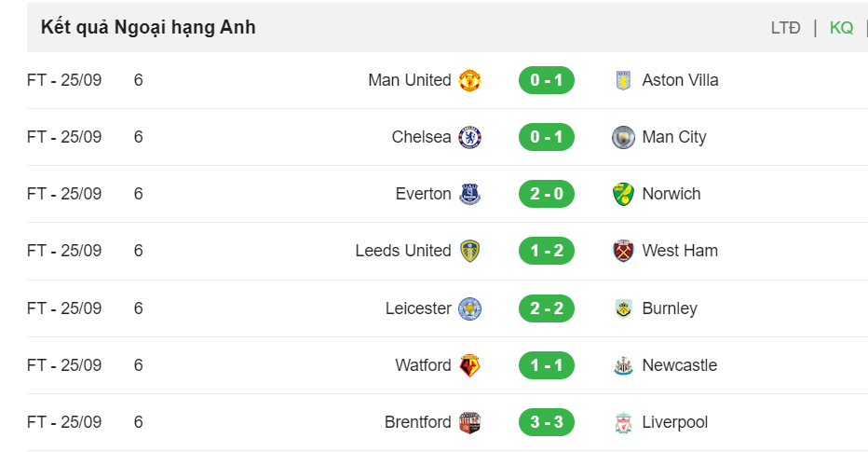Click the Man United club crest

[469, 80]
